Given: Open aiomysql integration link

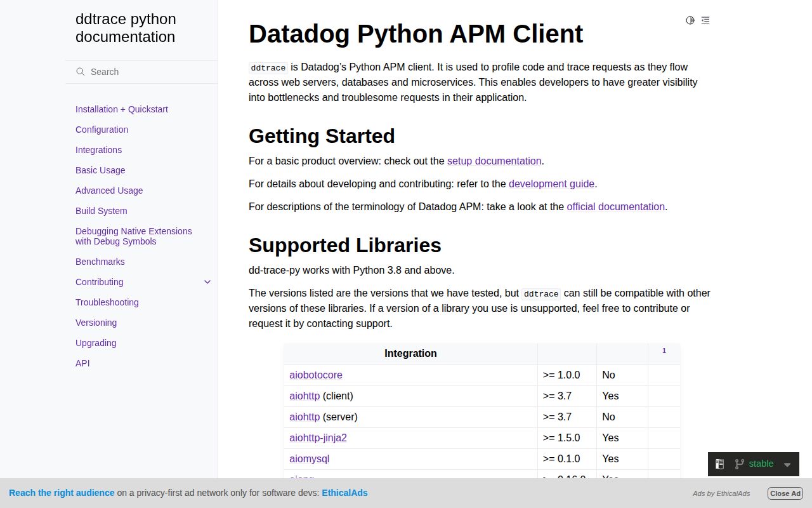Looking at the screenshot, I should coord(310,458).
